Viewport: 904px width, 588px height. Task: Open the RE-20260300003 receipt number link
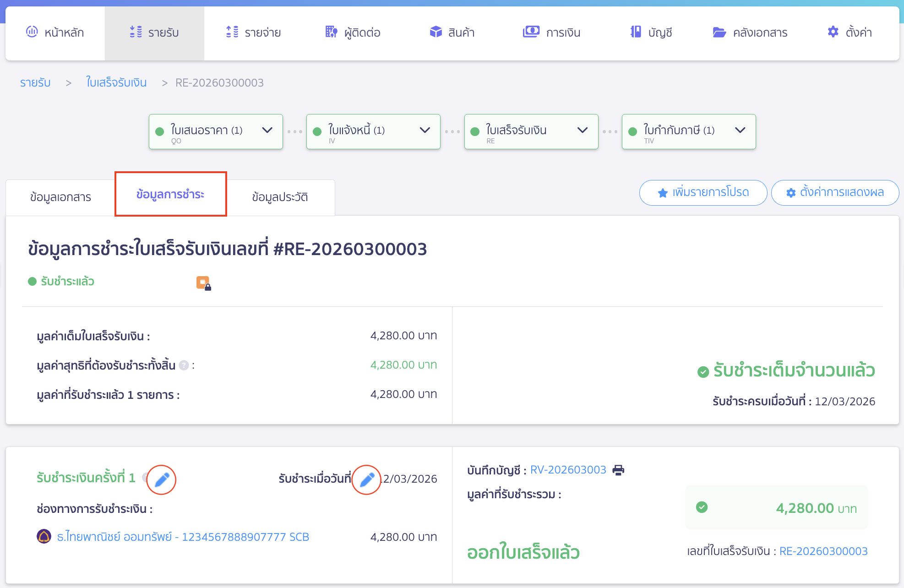823,551
